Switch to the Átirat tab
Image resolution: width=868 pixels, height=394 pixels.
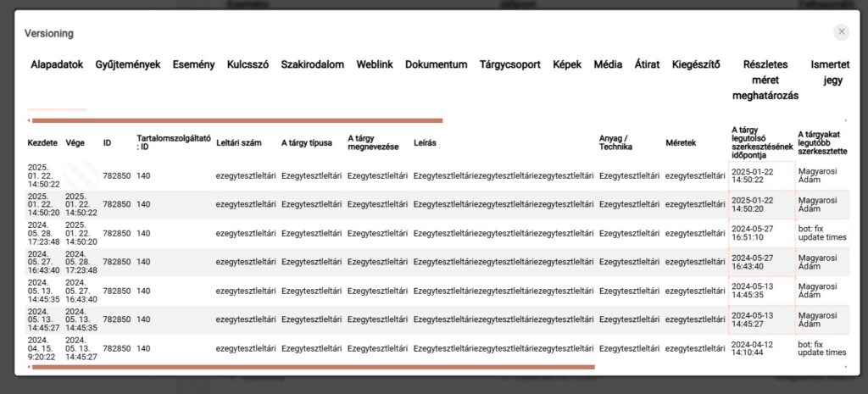tap(647, 64)
